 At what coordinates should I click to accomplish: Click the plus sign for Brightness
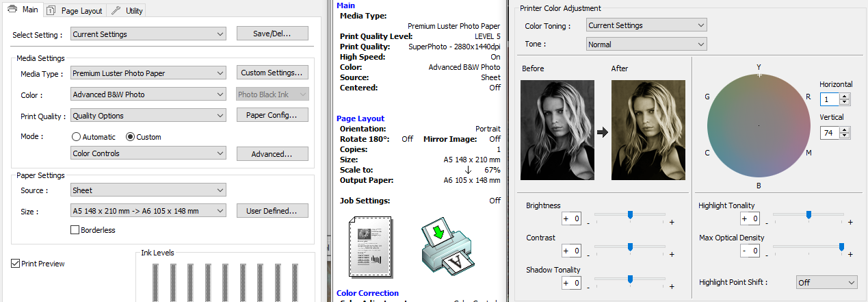[672, 222]
